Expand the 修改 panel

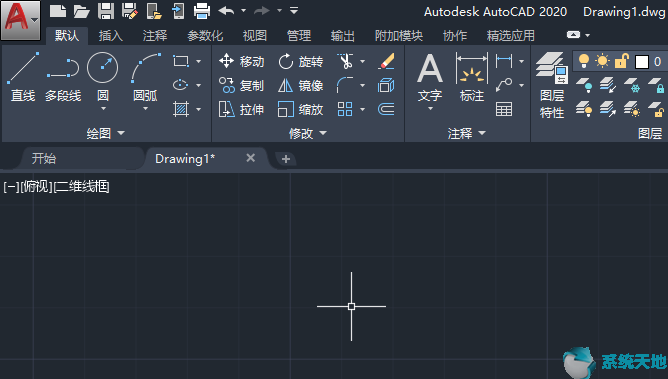(x=308, y=133)
